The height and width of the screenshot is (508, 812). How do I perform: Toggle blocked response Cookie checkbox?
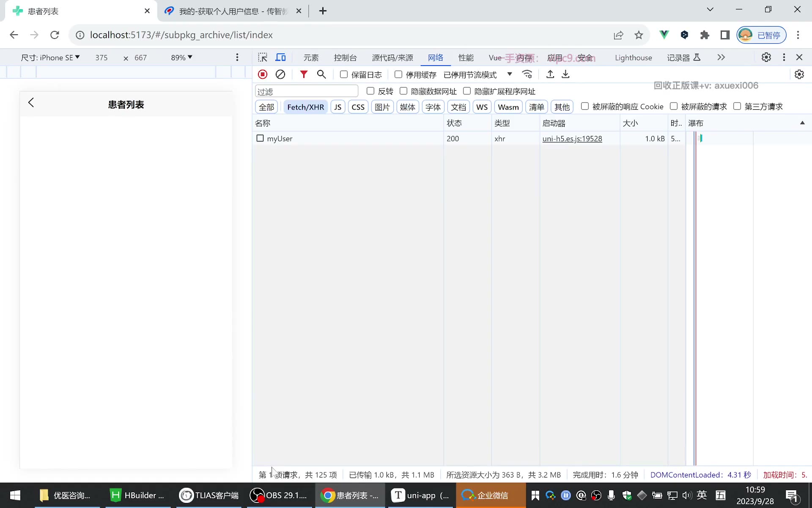(x=585, y=106)
